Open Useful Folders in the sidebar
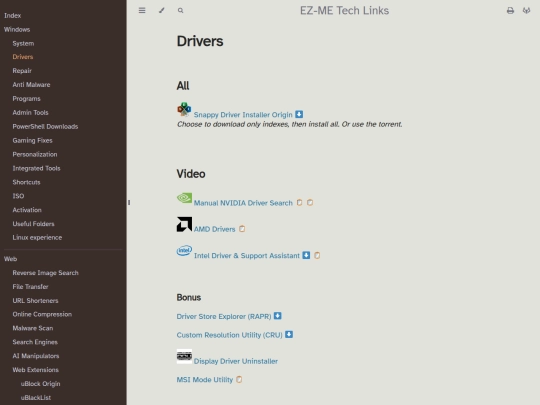 (x=33, y=224)
